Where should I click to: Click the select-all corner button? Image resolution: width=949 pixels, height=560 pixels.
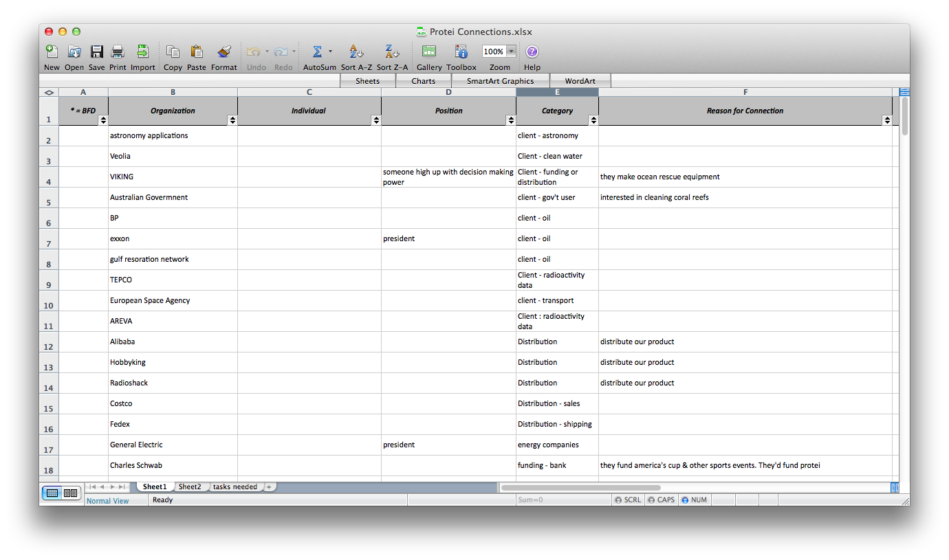tap(49, 92)
